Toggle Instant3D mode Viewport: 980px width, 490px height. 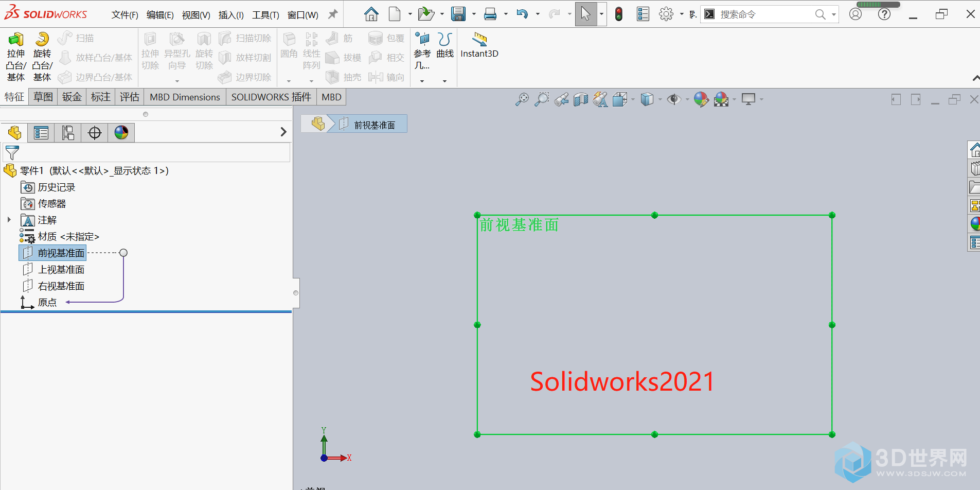[479, 45]
